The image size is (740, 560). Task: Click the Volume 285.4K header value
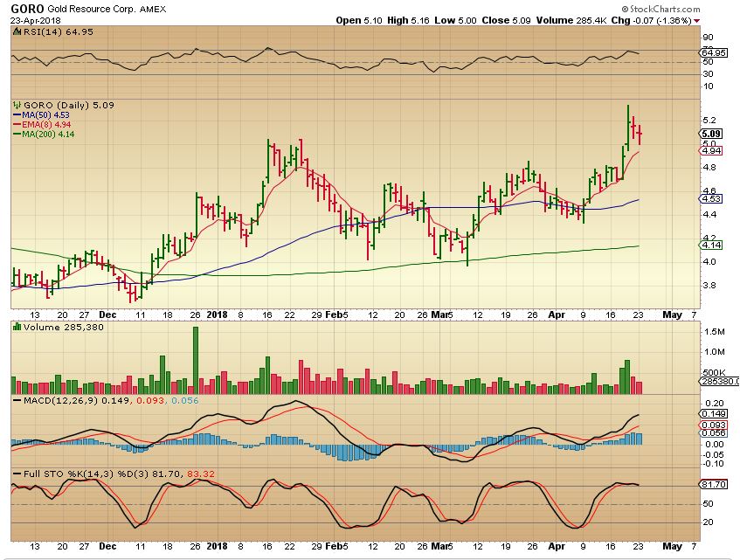[571, 21]
